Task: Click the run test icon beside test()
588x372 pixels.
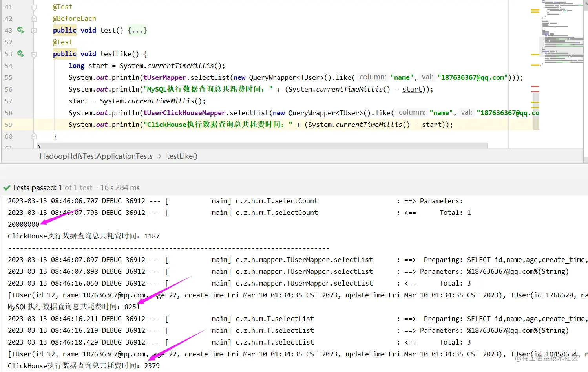Action: (x=20, y=30)
